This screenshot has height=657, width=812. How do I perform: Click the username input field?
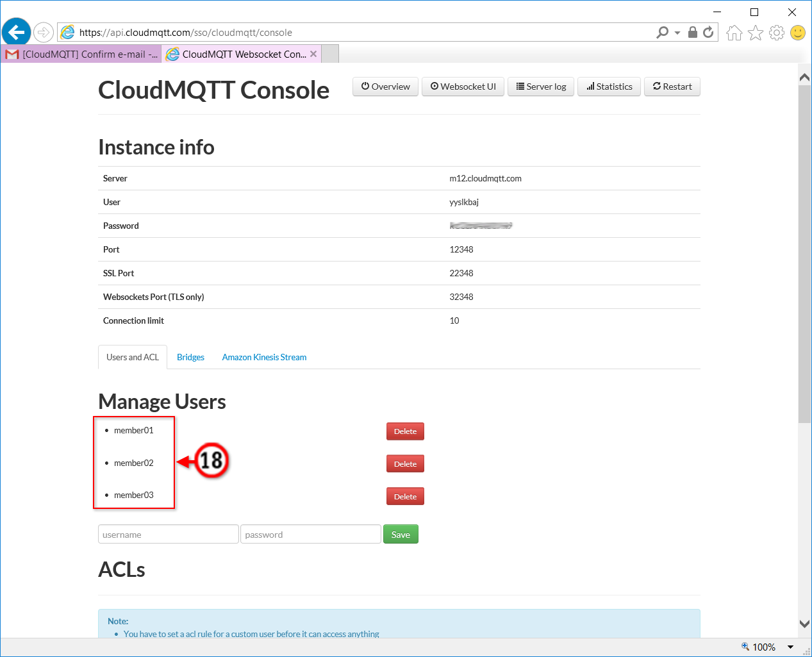pyautogui.click(x=169, y=535)
